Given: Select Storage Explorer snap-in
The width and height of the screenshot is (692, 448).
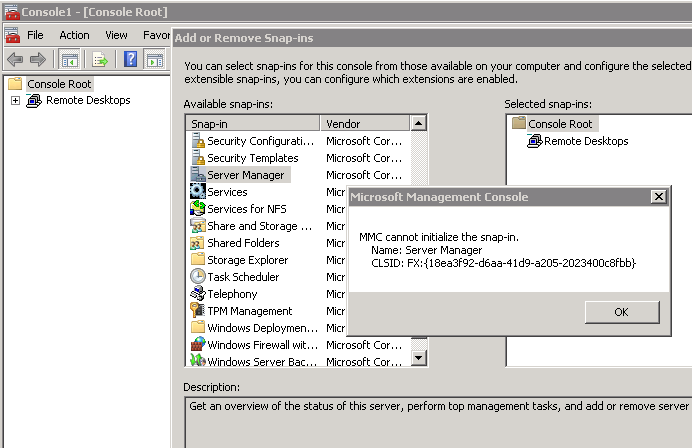Looking at the screenshot, I should (x=248, y=260).
